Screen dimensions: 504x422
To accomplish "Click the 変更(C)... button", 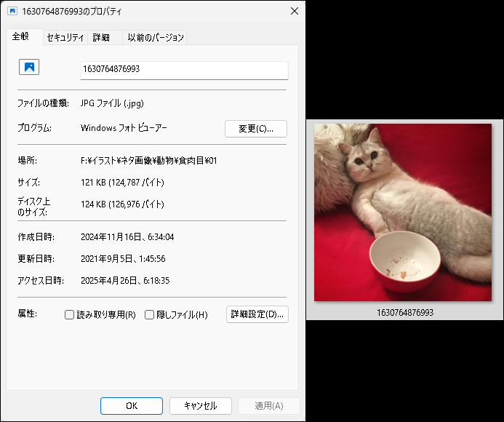I will point(256,129).
